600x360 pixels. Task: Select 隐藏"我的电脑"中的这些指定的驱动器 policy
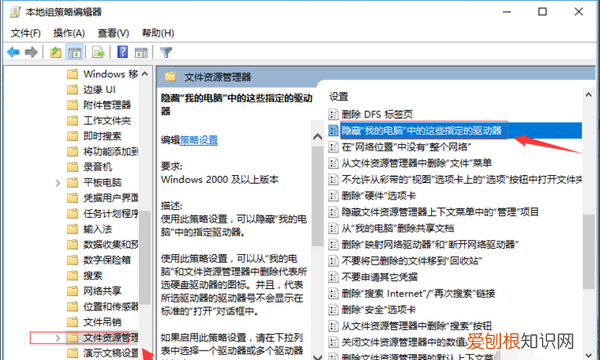pyautogui.click(x=421, y=130)
